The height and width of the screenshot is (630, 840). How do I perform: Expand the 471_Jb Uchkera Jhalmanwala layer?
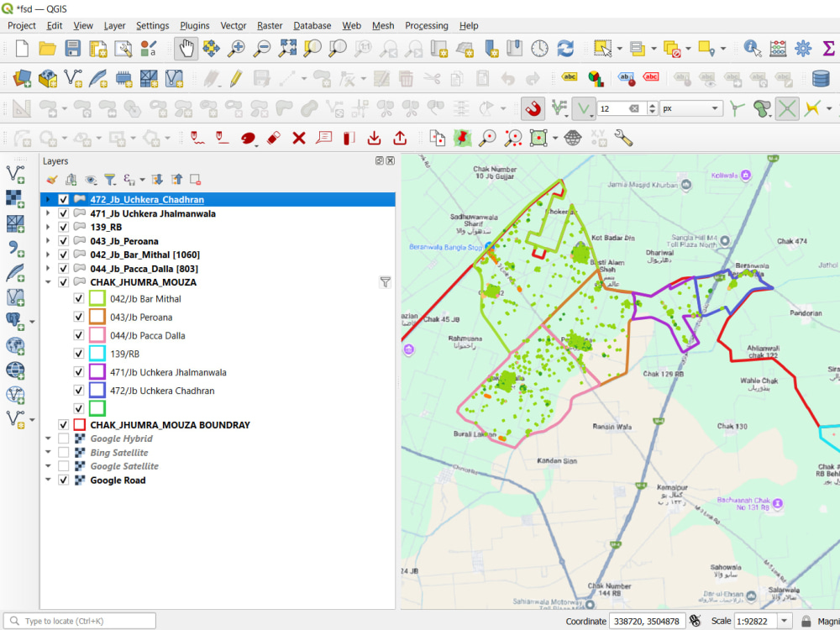tap(48, 213)
